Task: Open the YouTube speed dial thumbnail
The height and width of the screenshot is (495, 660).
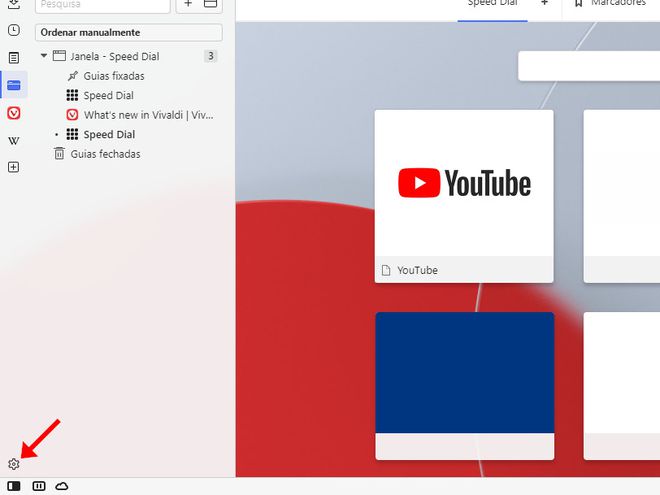Action: click(464, 183)
